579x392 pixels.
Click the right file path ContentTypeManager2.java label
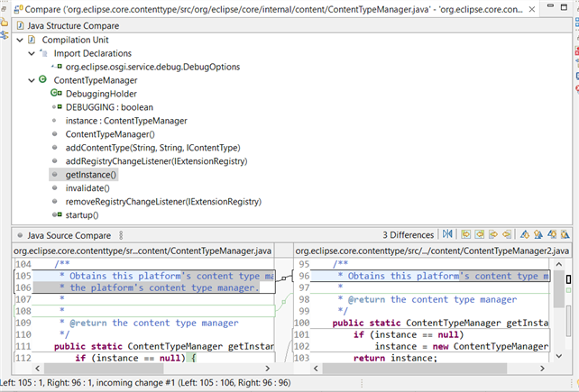[x=432, y=251]
